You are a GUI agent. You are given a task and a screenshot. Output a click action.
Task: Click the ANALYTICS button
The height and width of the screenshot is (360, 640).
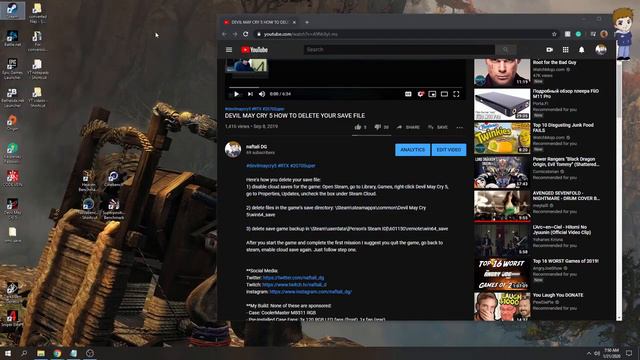[x=412, y=150]
